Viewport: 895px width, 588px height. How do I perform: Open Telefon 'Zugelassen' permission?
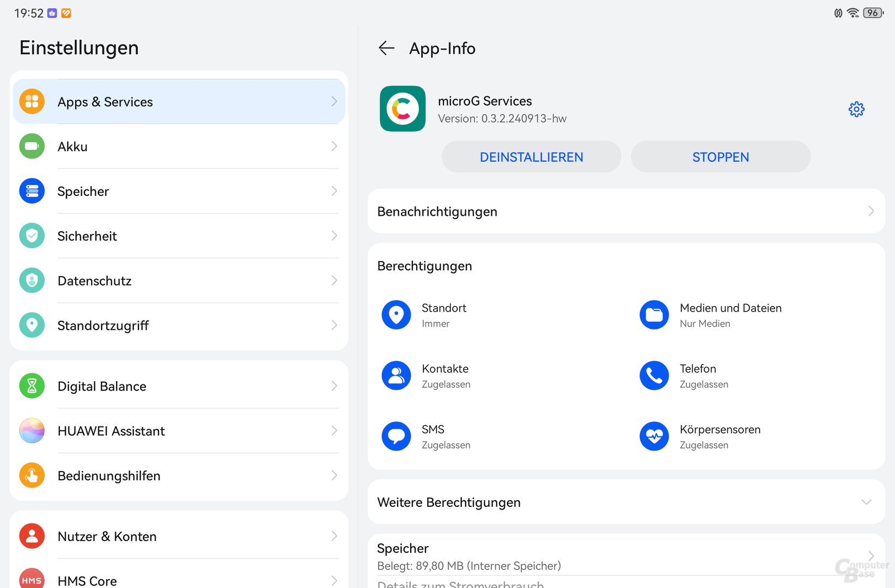coord(704,384)
